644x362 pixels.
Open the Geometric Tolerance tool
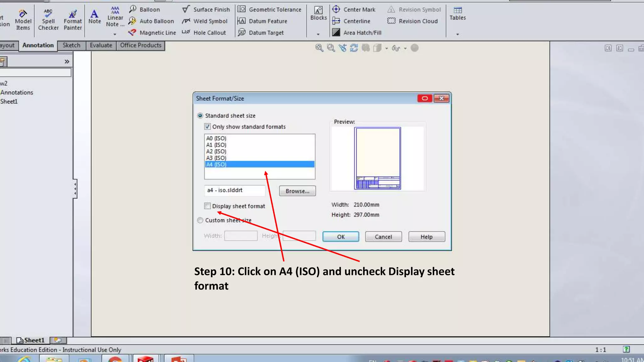pyautogui.click(x=269, y=9)
